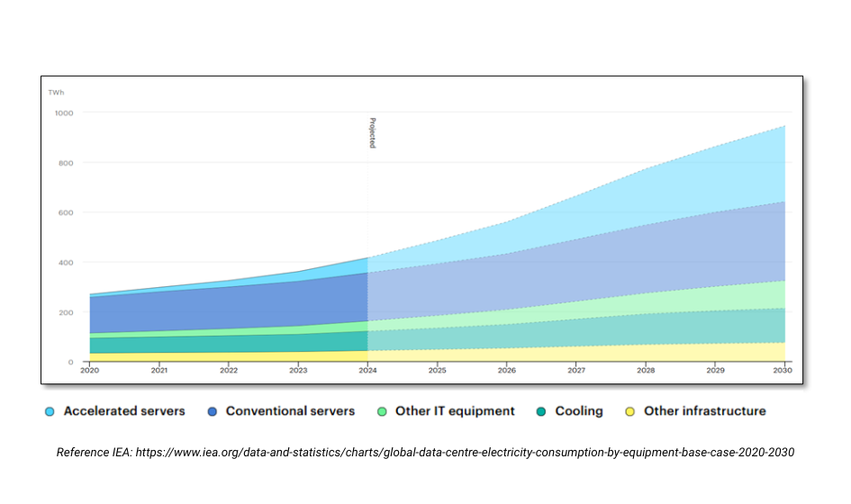The height and width of the screenshot is (504, 851).
Task: Toggle the Cooling legend label
Action: pos(579,411)
